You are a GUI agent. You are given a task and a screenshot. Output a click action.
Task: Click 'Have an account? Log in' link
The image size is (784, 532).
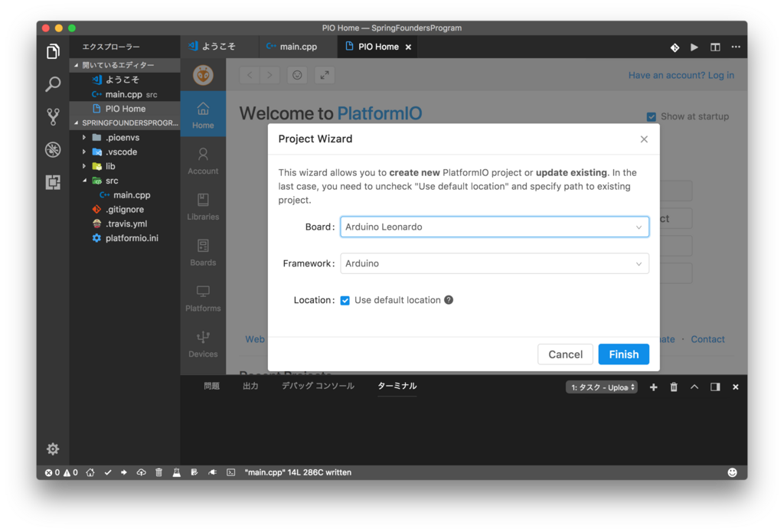point(681,75)
